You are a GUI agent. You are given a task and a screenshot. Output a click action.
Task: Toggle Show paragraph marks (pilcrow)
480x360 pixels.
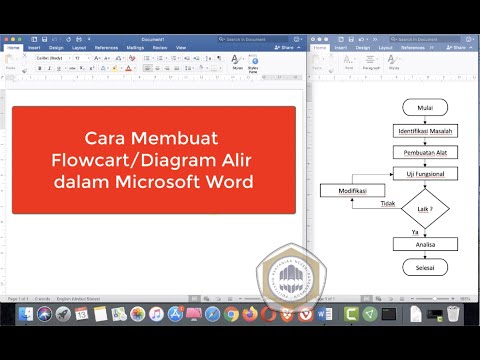219,58
